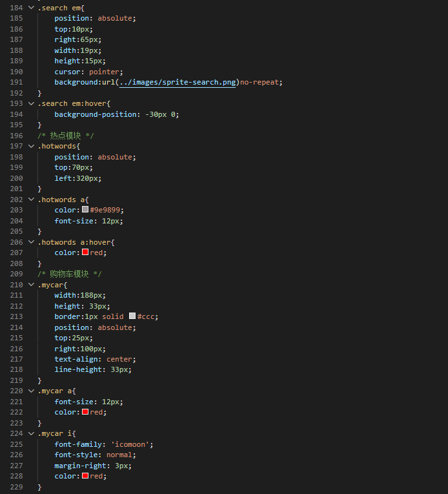
Task: Fold the .hotwords a rule block
Action: pyautogui.click(x=31, y=200)
